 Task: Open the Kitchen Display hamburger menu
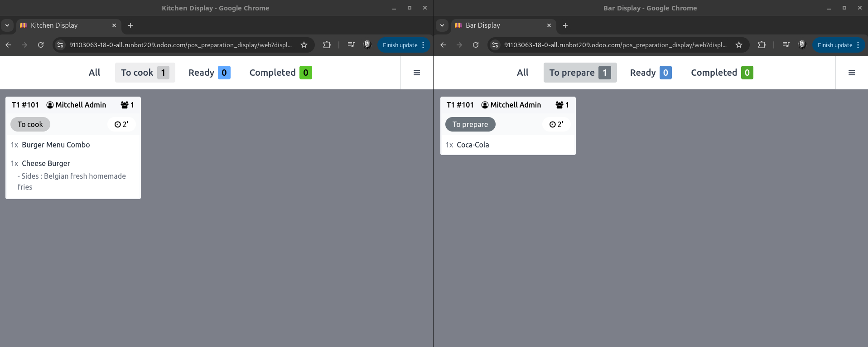click(417, 73)
